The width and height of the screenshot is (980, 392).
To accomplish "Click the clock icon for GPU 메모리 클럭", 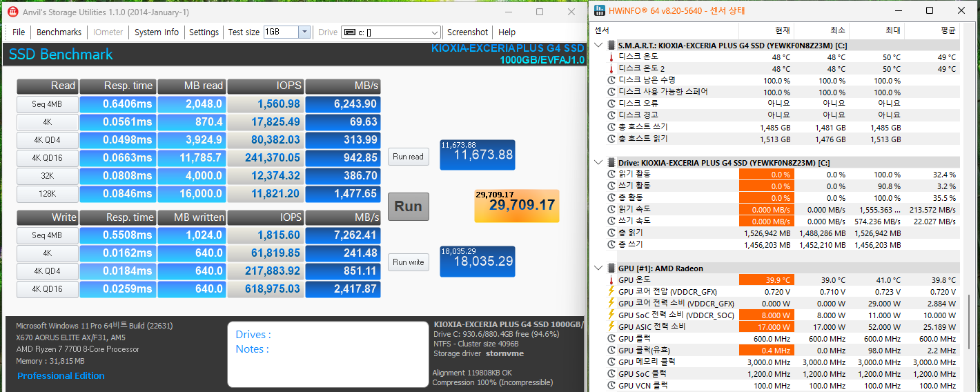I will coord(611,362).
